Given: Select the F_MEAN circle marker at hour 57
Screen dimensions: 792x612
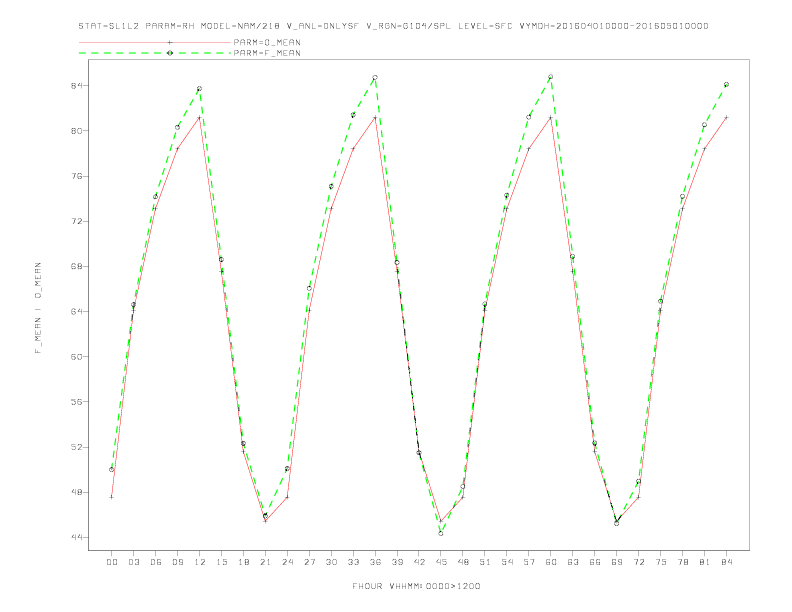Looking at the screenshot, I should click(529, 117).
